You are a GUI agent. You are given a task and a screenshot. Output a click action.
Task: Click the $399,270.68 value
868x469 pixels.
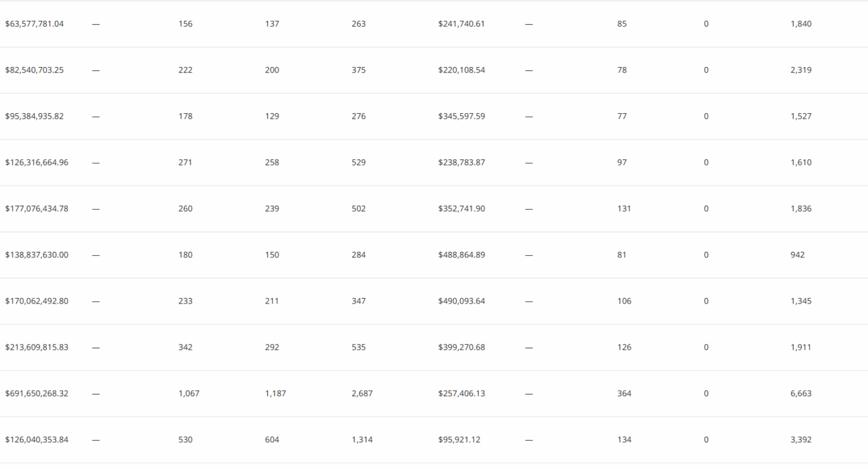461,348
